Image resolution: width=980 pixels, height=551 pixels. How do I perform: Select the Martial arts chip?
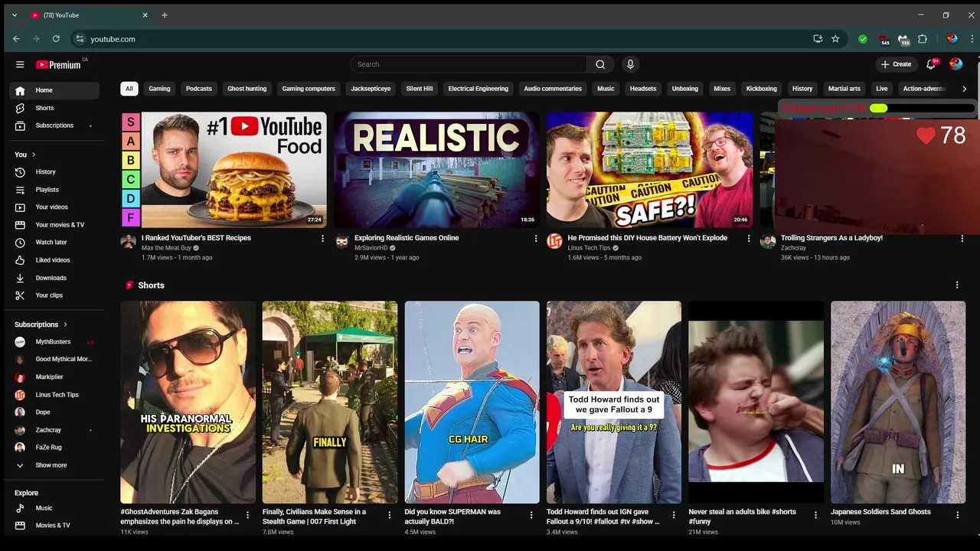click(x=844, y=89)
